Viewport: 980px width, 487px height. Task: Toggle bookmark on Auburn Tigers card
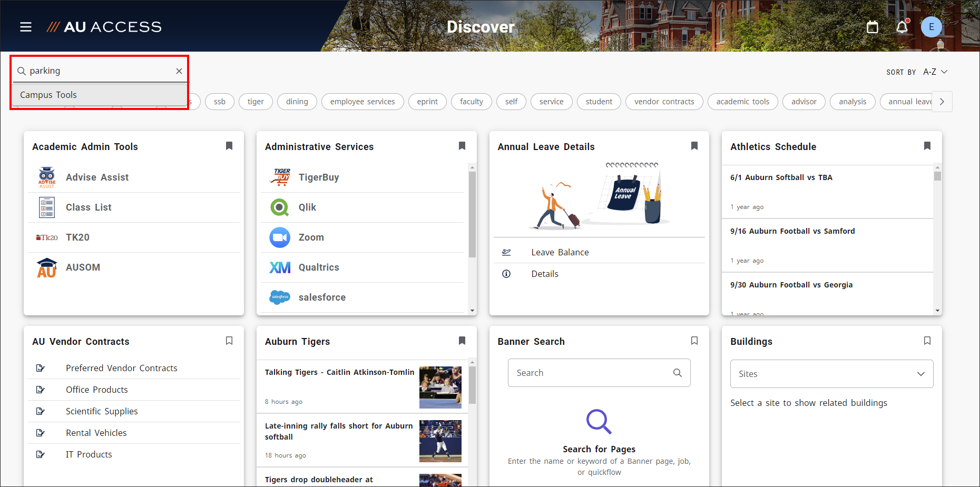[x=462, y=341]
